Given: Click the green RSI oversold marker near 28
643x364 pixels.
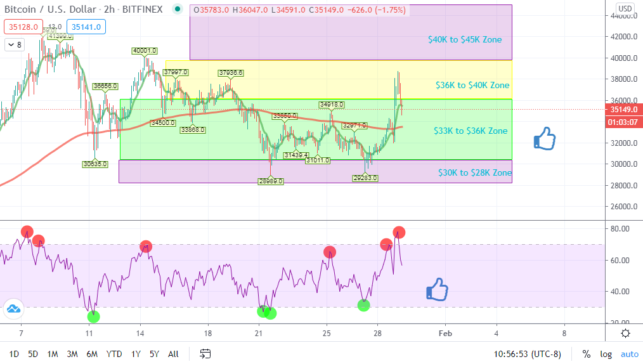Looking at the screenshot, I should coord(363,306).
